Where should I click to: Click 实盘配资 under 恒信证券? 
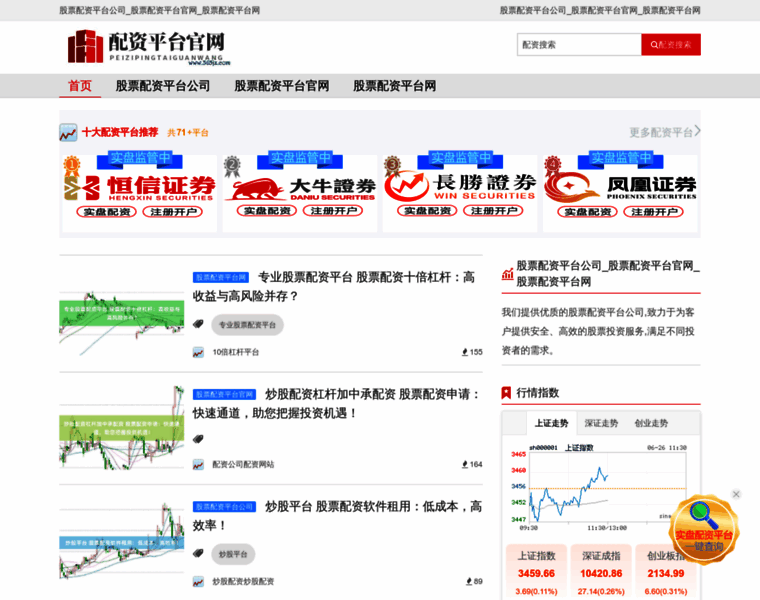107,212
